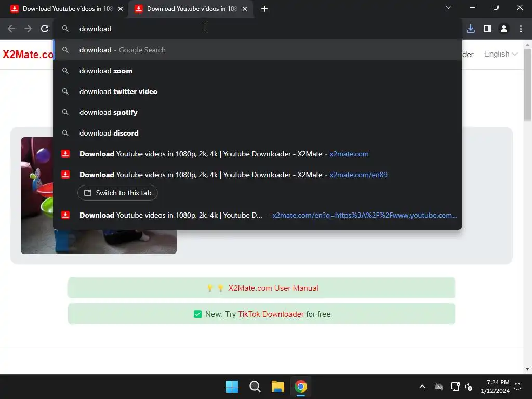Screen dimensions: 532x399
Task: Click the search icon beside 'download spotify'
Action: pos(65,112)
